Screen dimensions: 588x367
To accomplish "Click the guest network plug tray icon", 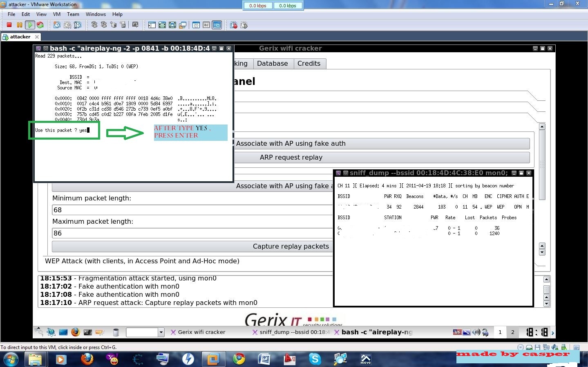I will coord(485,332).
